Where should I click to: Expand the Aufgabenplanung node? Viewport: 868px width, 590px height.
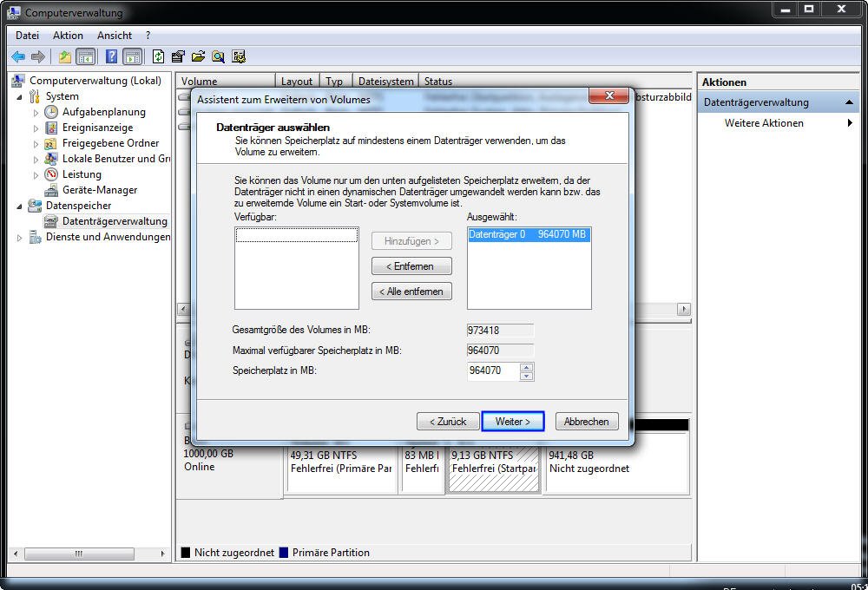[x=36, y=112]
